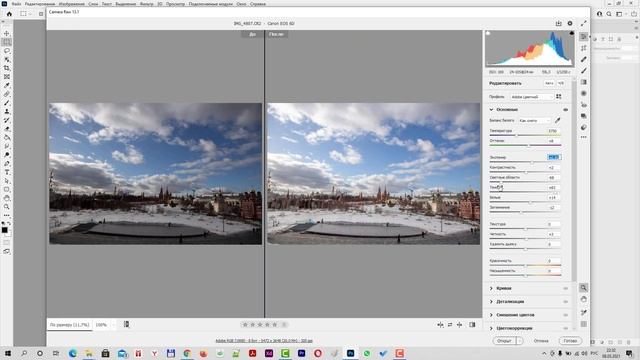Open the Presets panel icon
640x360 pixels.
(584, 127)
